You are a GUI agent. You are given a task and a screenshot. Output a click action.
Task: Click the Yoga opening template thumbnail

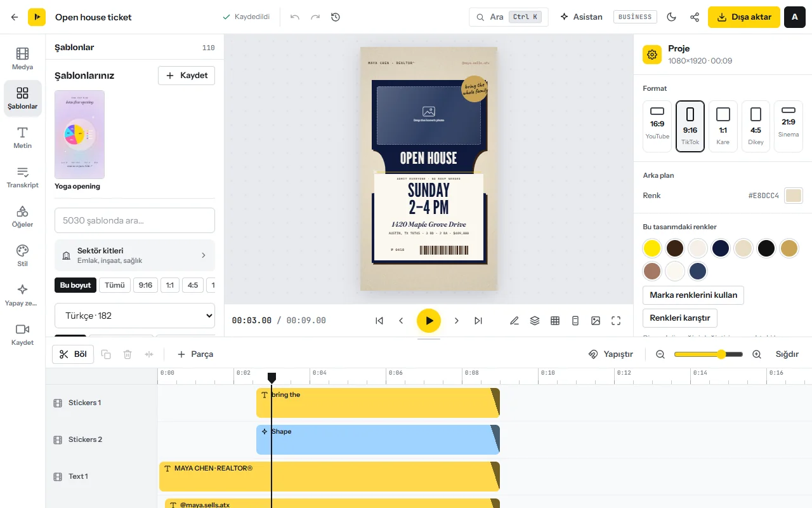coord(79,135)
